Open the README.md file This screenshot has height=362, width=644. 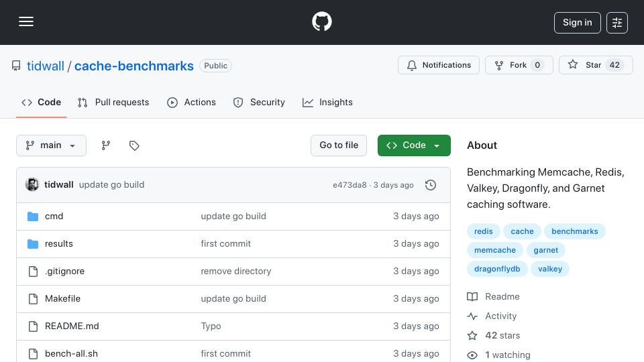72,326
